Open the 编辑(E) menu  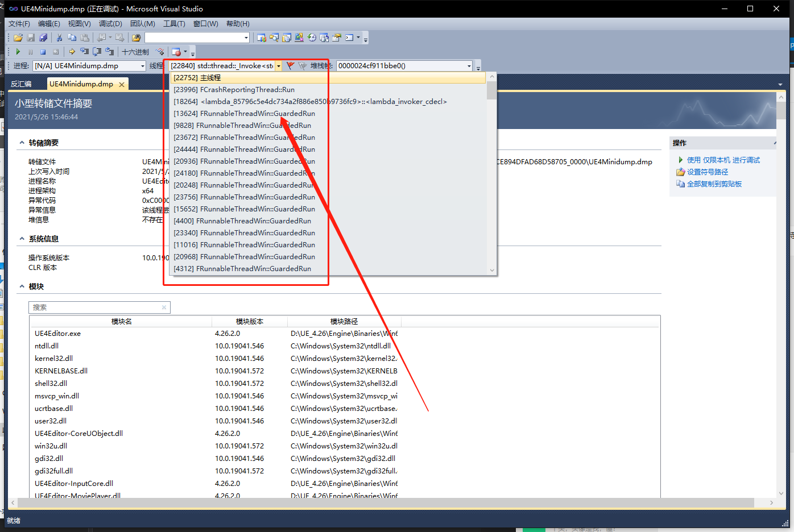[49, 23]
